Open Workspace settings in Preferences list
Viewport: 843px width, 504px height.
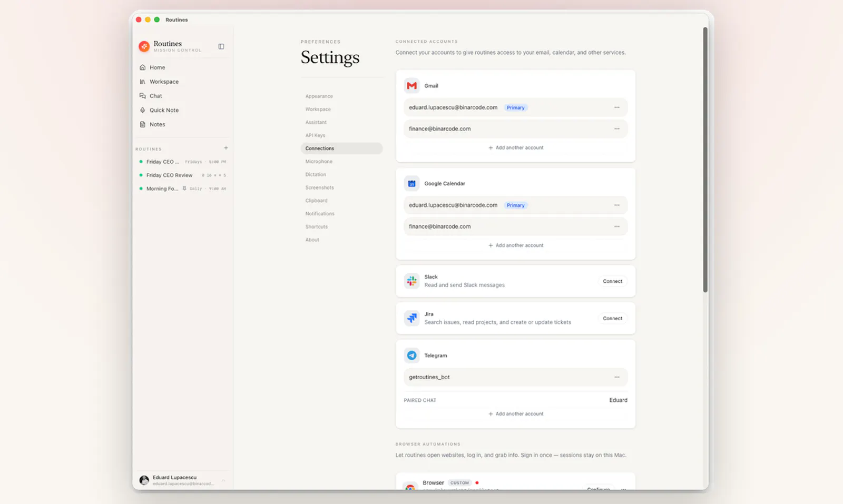pyautogui.click(x=341, y=110)
